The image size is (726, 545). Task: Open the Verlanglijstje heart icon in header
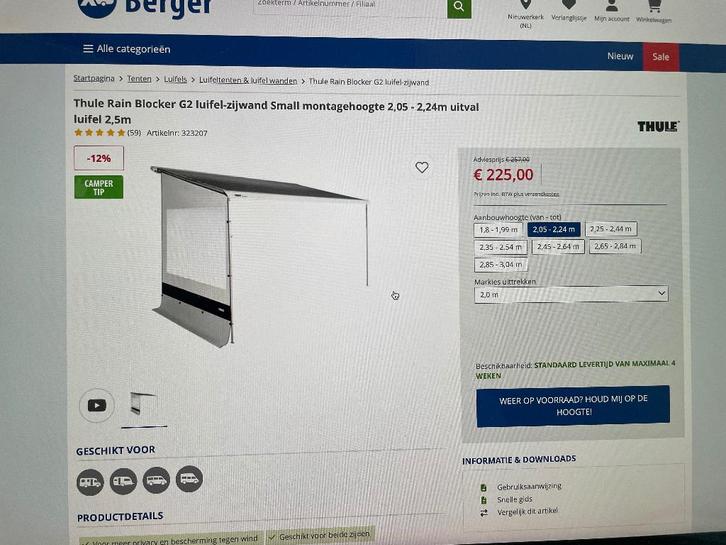[569, 5]
